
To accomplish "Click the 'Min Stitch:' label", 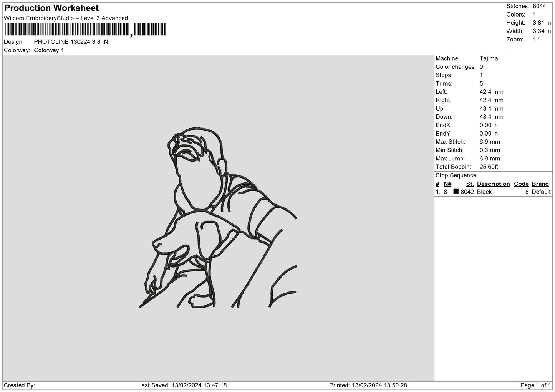I will pyautogui.click(x=449, y=150).
